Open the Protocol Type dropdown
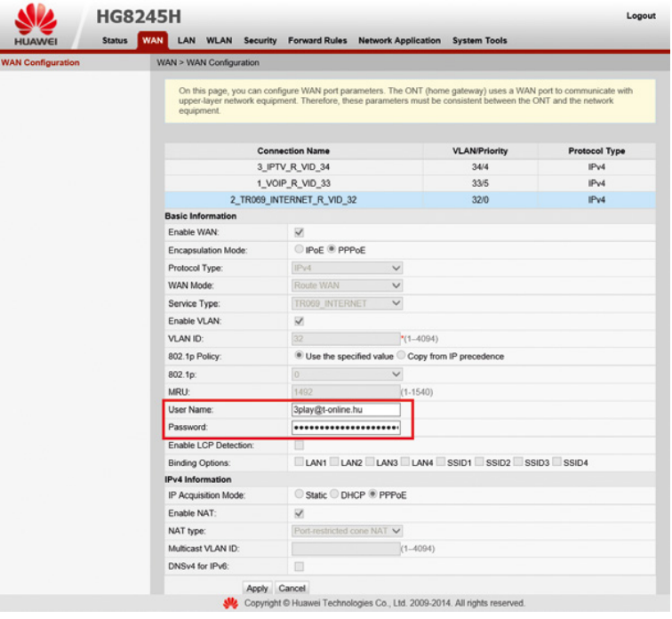This screenshot has width=672, height=619. click(x=347, y=268)
